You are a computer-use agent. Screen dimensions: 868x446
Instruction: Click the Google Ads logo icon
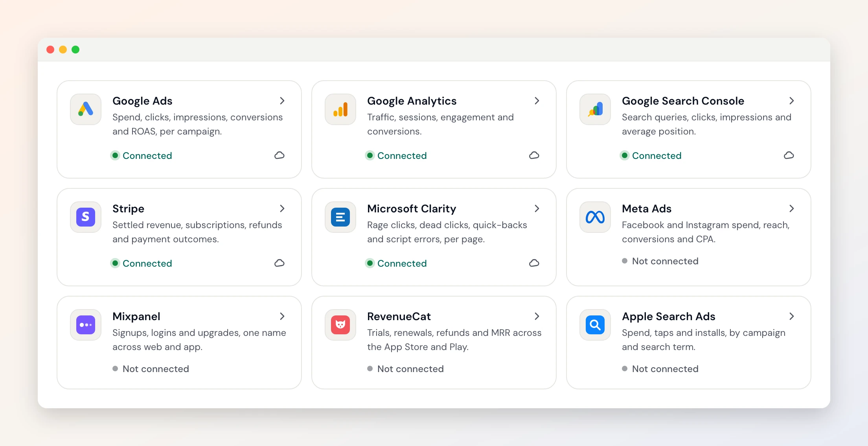pyautogui.click(x=86, y=109)
